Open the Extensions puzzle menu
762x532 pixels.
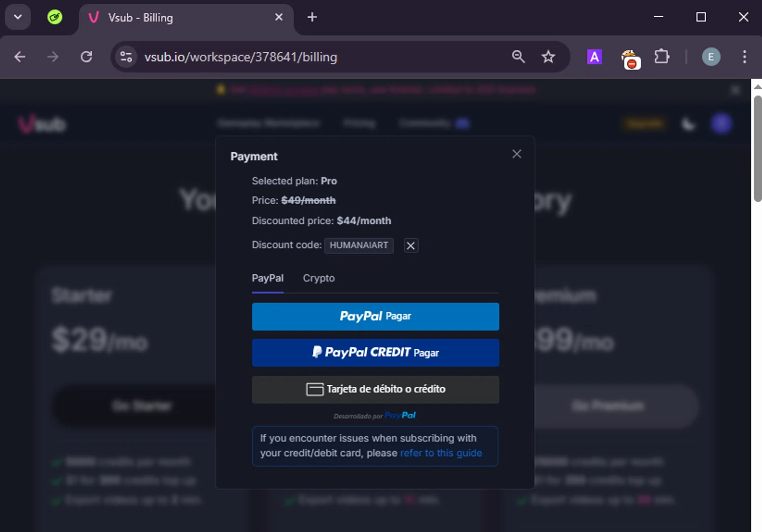662,56
